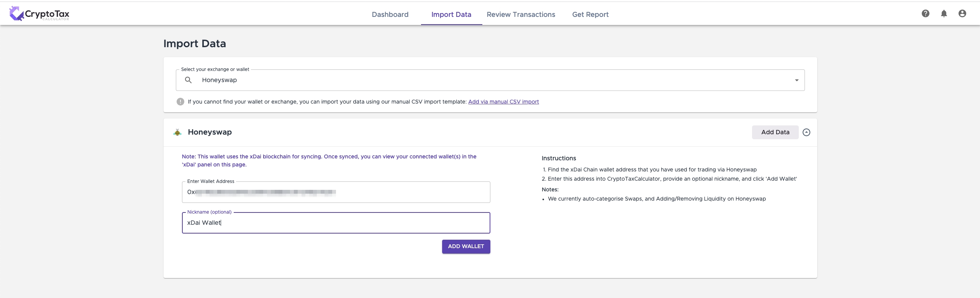Image resolution: width=980 pixels, height=298 pixels.
Task: Go to the Dashboard tab
Action: (390, 15)
